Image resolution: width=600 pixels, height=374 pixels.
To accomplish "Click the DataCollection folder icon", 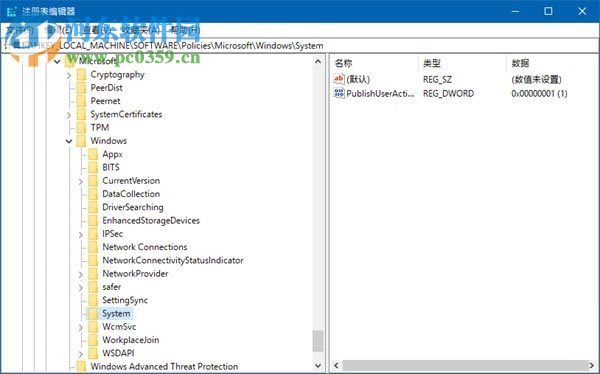I will (93, 194).
